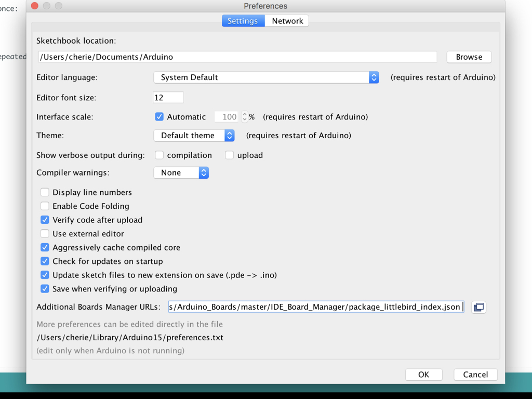Click the Additional Boards Manager URLs field
The width and height of the screenshot is (532, 399).
coord(316,307)
